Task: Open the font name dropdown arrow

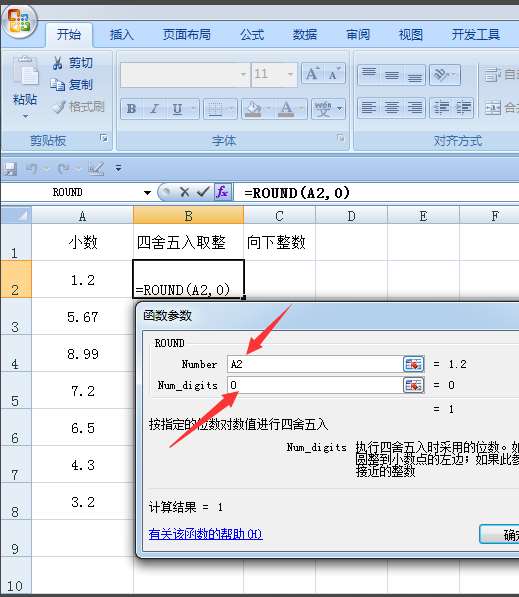Action: click(x=243, y=74)
